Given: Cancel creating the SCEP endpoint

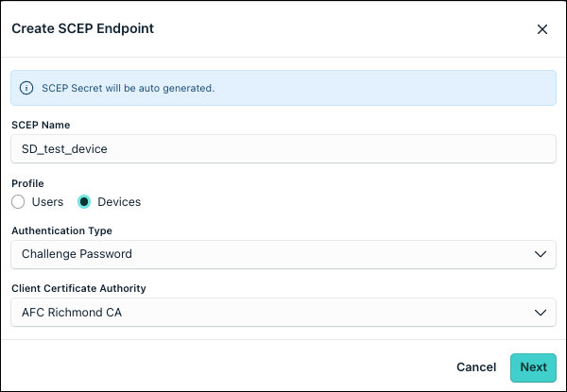Looking at the screenshot, I should click(476, 367).
